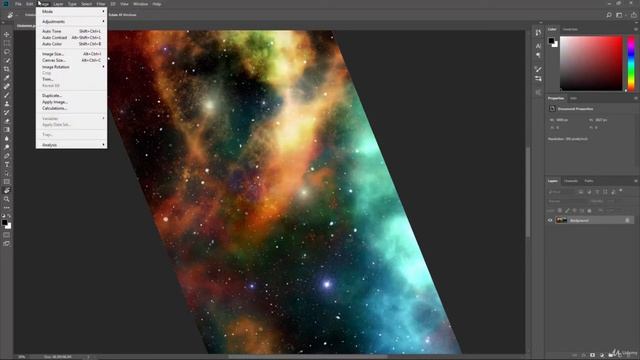
Task: Toggle visibility eye of Background layer
Action: (x=550, y=220)
